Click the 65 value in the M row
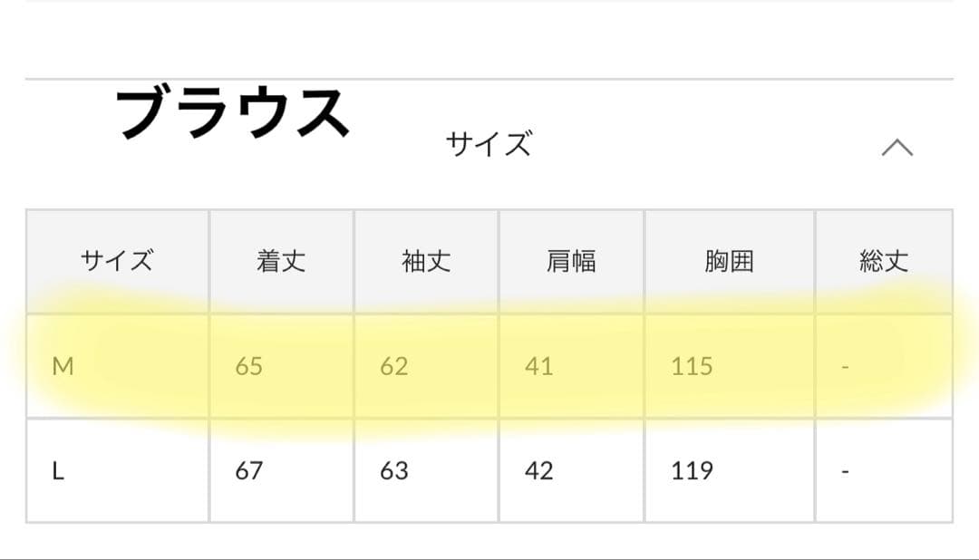This screenshot has height=560, width=979. click(x=248, y=366)
